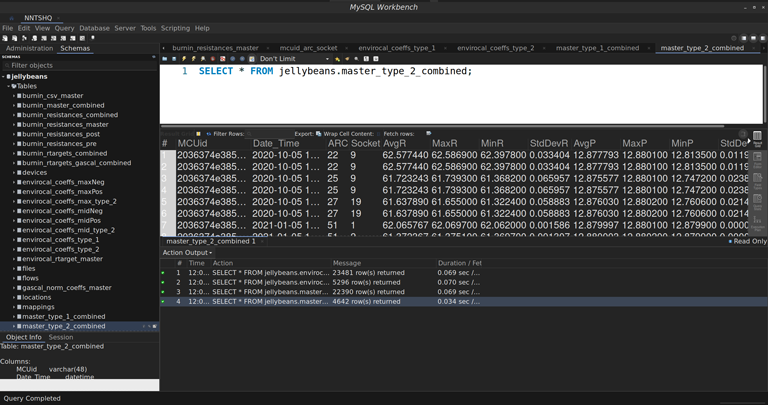Expand master_type_2_combined table node
The image size is (768, 405).
tap(14, 326)
